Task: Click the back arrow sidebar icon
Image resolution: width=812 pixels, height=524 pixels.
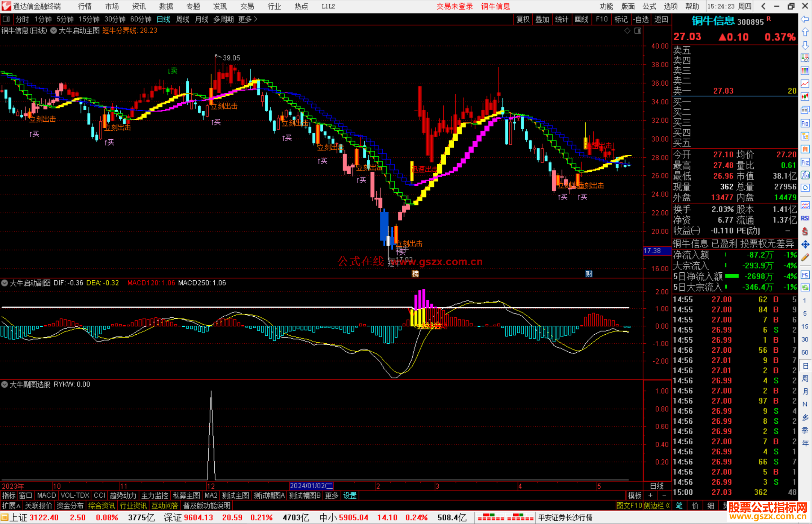Action: point(805,19)
